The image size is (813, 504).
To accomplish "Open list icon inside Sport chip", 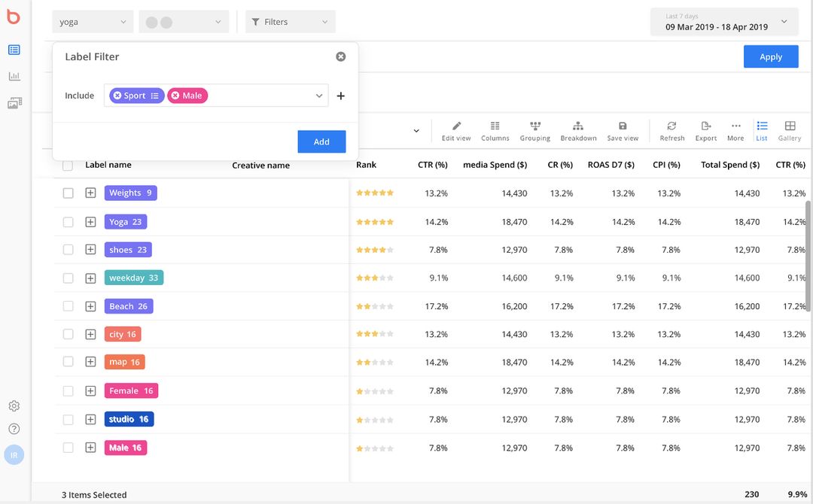I will pos(154,96).
